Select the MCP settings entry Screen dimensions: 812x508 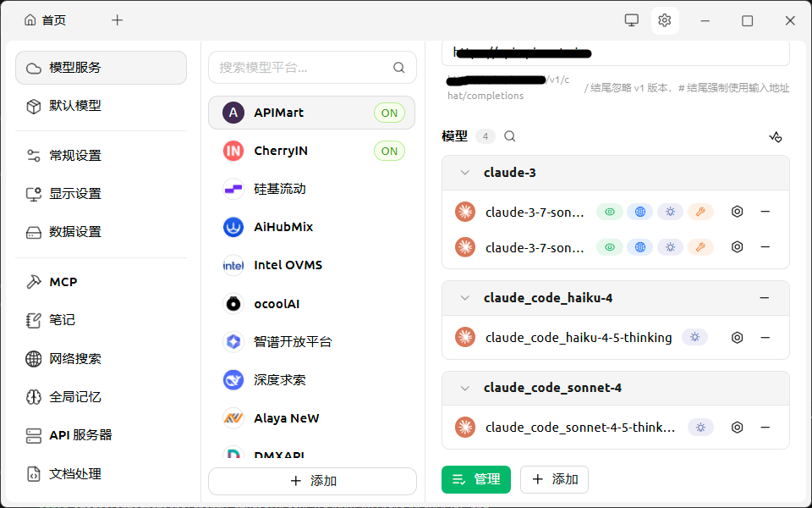[101, 282]
